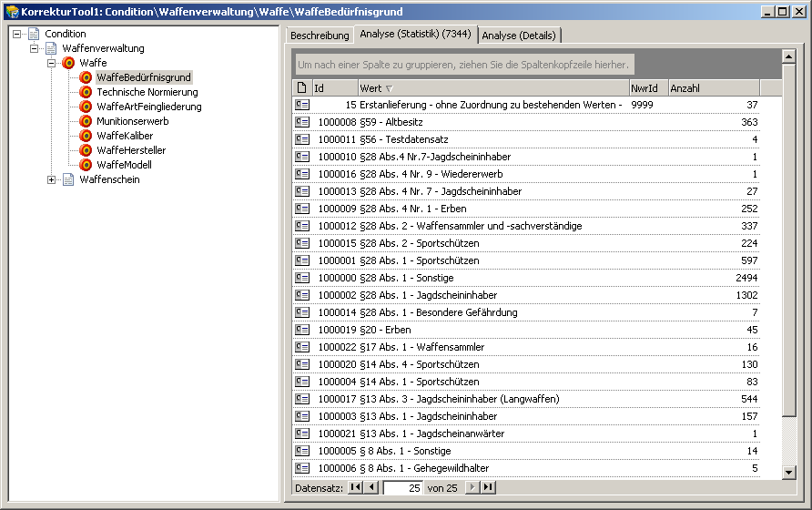
Task: Click the target icon beside WaffeKaliber
Action: tap(86, 136)
